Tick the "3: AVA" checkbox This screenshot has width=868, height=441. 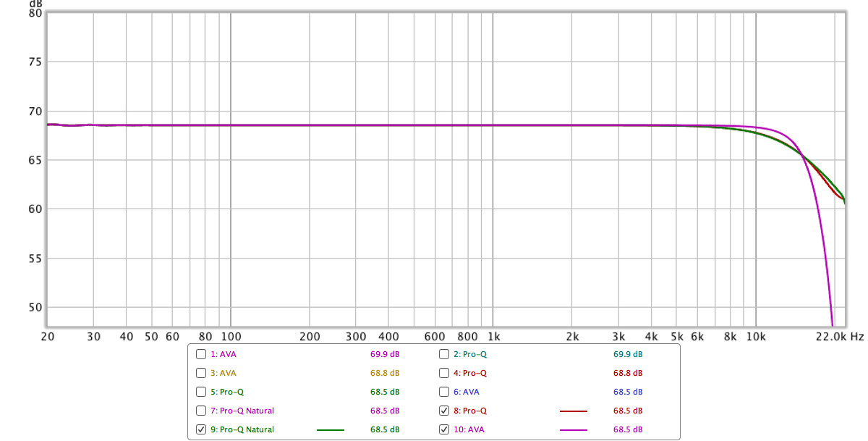click(x=201, y=374)
